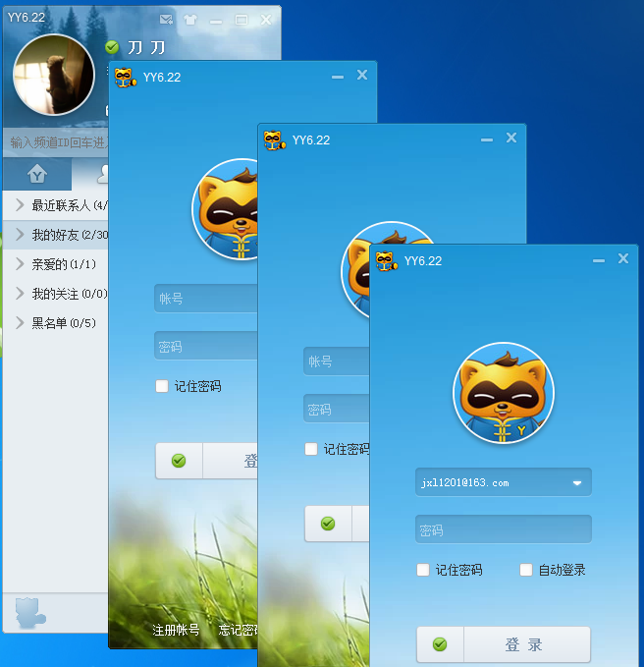Click the 帐号 field in back login window
Screen dimensions: 644x667
(206, 299)
